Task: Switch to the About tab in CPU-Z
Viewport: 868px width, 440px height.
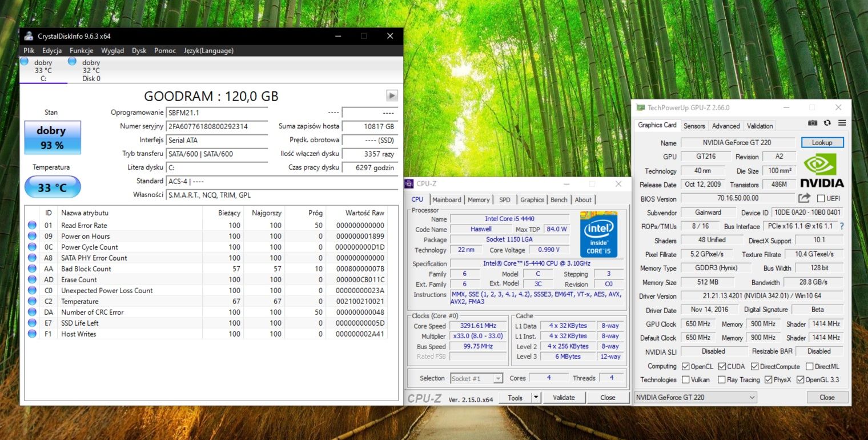Action: 583,199
